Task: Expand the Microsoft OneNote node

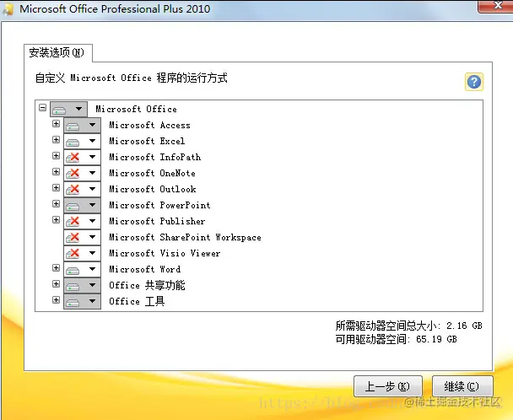Action: pos(56,172)
